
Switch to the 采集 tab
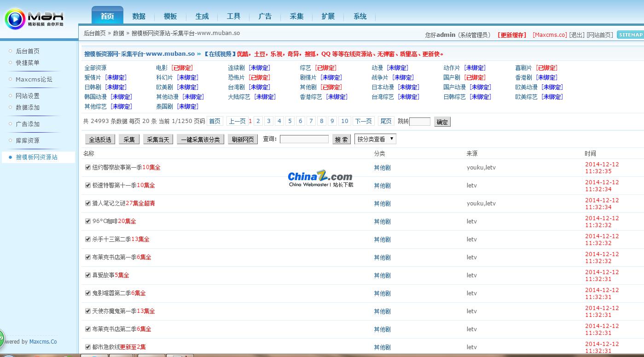coord(297,16)
